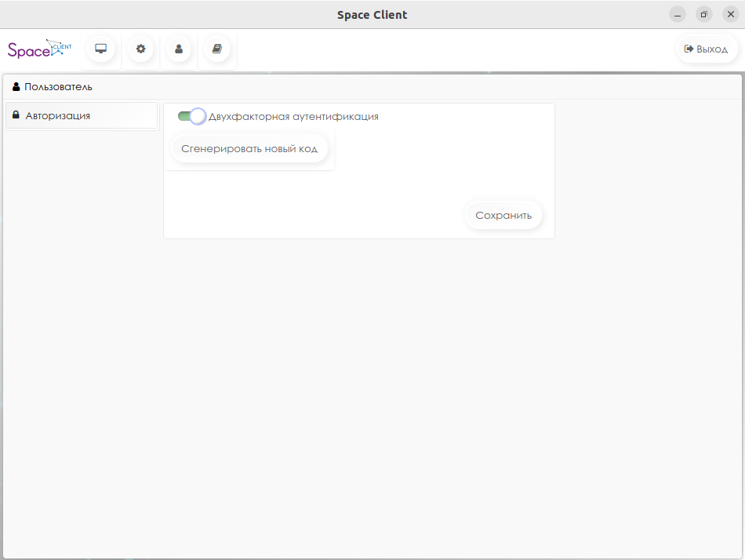Maximize the Space Client window
The width and height of the screenshot is (745, 560).
coord(703,14)
